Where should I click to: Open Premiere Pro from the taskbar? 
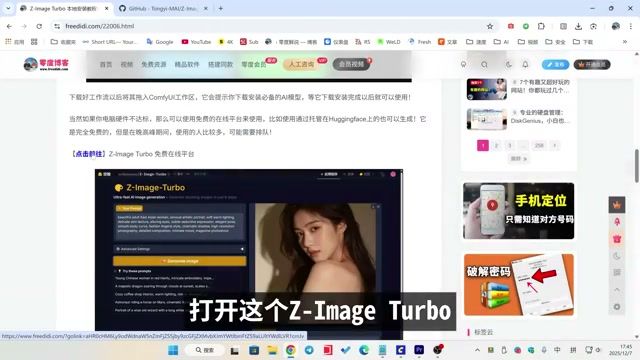coord(419,350)
